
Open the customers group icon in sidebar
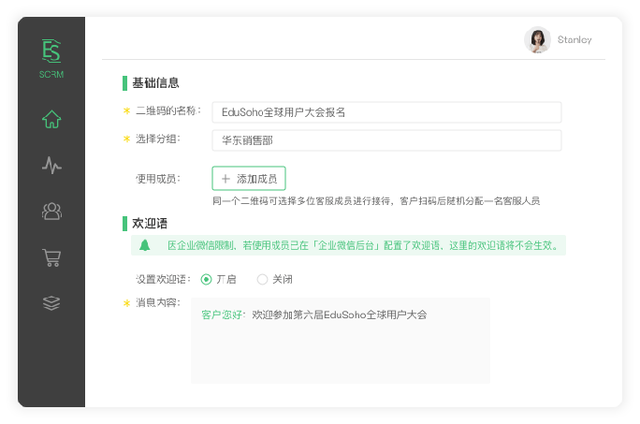pyautogui.click(x=51, y=211)
